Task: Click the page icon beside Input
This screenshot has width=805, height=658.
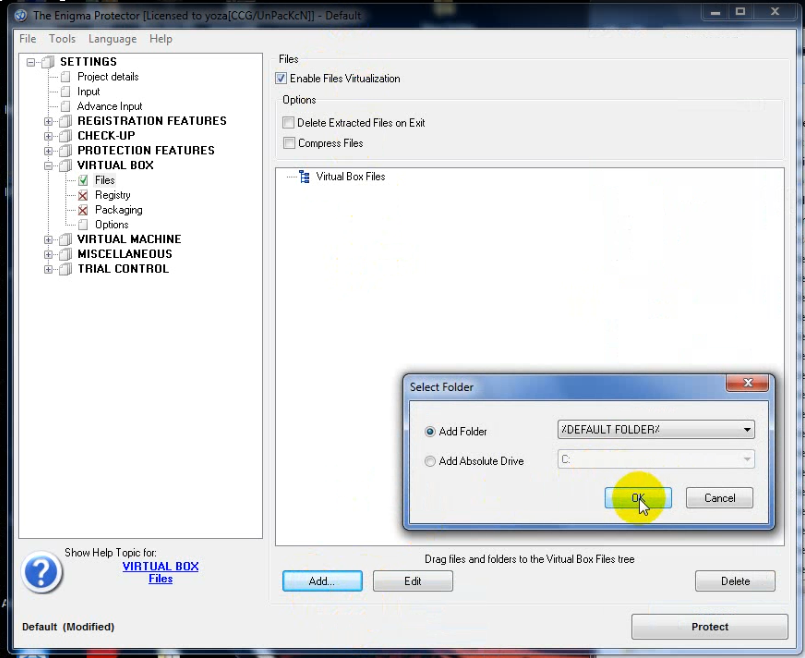Action: [65, 92]
